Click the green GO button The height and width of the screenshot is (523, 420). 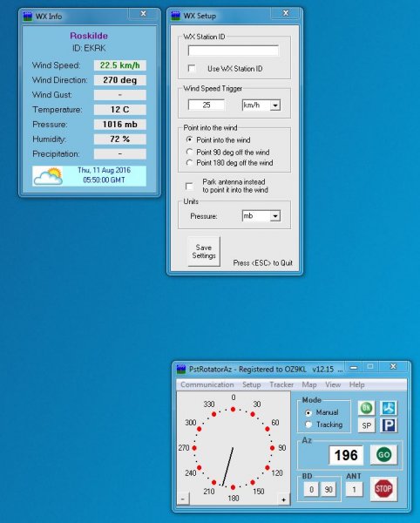click(383, 455)
